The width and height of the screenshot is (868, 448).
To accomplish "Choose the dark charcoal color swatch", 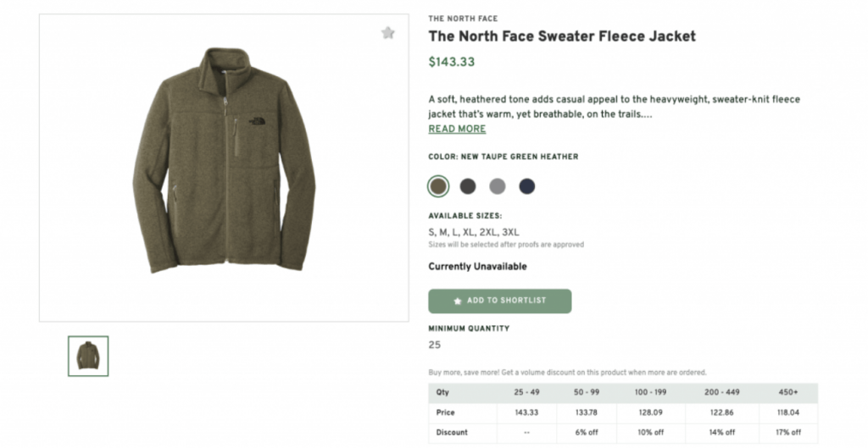I will pyautogui.click(x=468, y=186).
